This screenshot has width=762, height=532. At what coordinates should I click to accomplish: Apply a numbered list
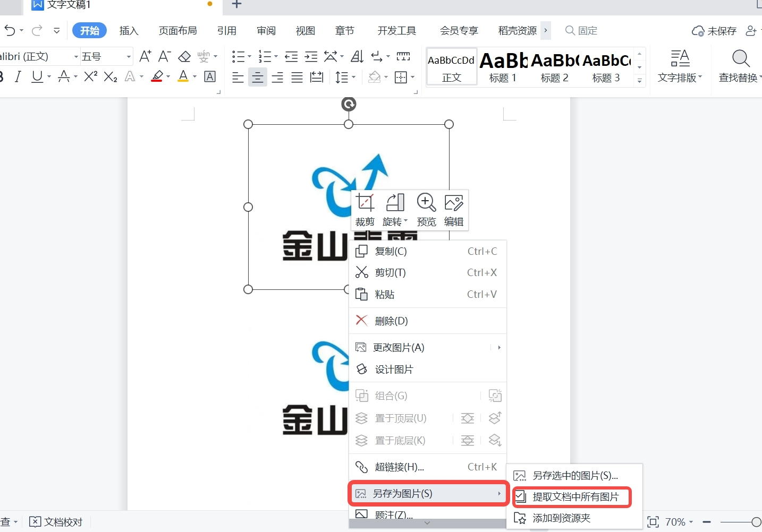click(265, 56)
